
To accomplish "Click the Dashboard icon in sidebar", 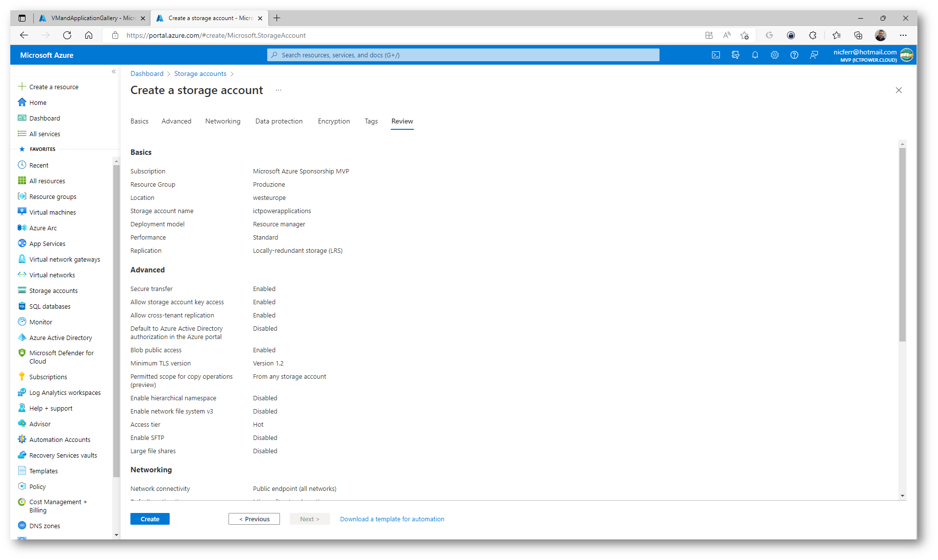I will tap(22, 118).
